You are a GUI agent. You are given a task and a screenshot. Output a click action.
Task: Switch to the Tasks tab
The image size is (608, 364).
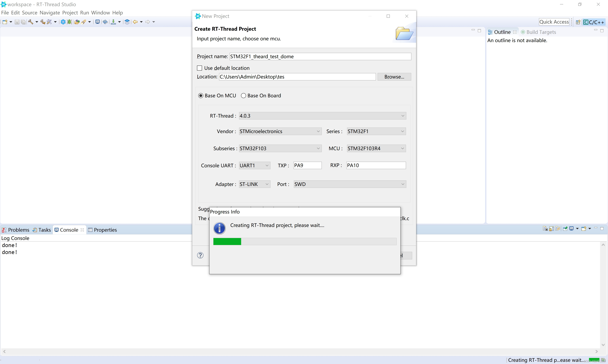tap(41, 230)
